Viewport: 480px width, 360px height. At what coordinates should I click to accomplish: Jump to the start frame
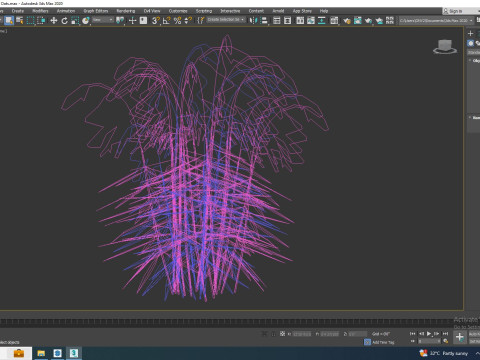(412, 334)
